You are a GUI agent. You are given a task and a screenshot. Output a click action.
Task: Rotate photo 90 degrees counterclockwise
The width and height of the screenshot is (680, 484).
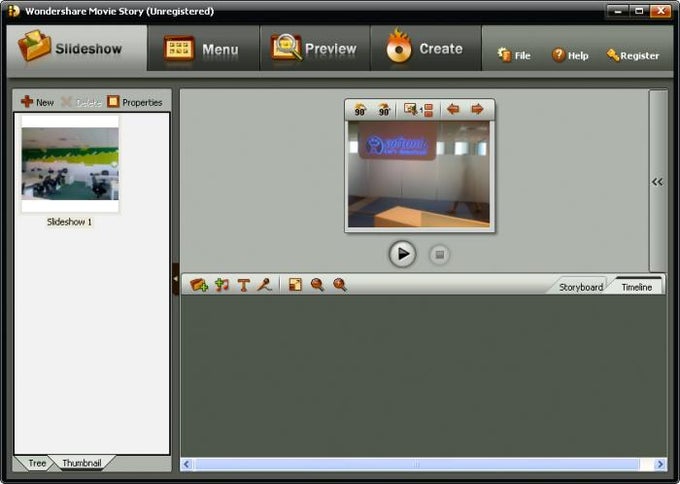coord(360,110)
